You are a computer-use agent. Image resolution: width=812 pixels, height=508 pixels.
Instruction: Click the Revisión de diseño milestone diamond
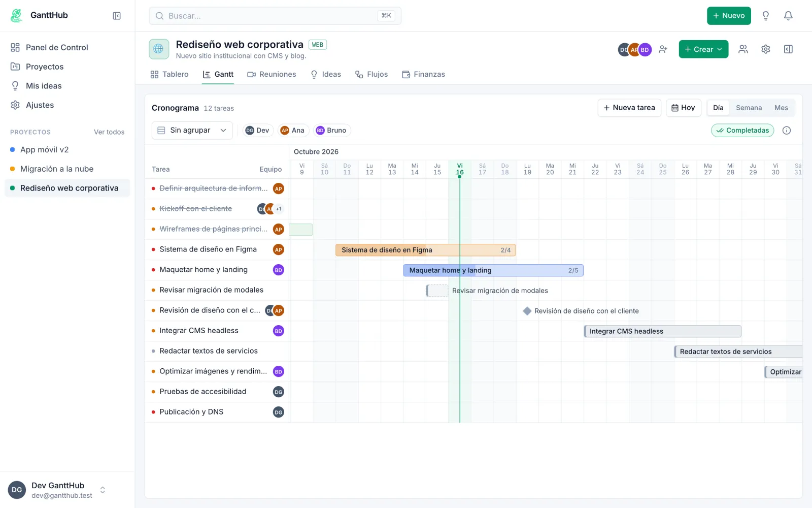point(527,311)
